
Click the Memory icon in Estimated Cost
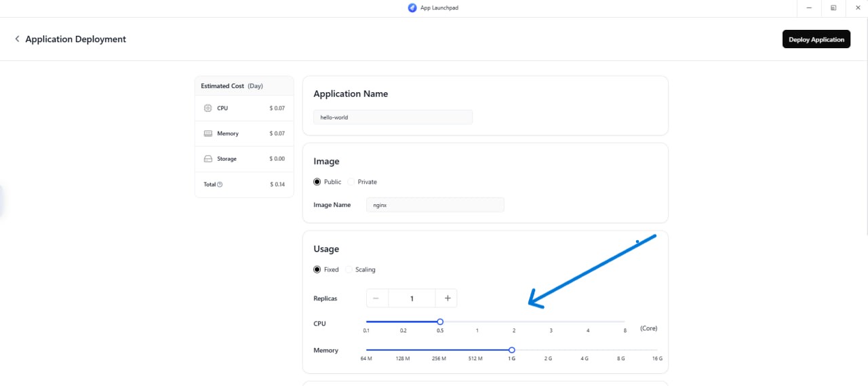tap(208, 134)
